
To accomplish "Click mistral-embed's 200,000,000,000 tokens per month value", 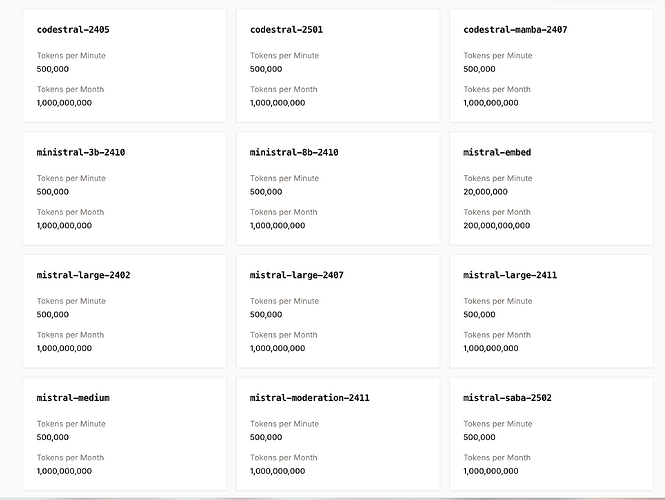I will click(x=497, y=226).
